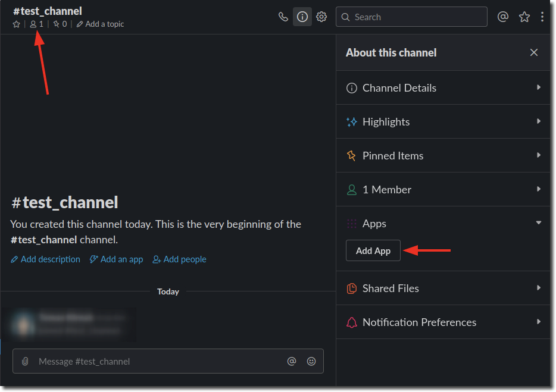Screen dimensions: 556x392
Task: Start a call with the phone icon
Action: (283, 17)
